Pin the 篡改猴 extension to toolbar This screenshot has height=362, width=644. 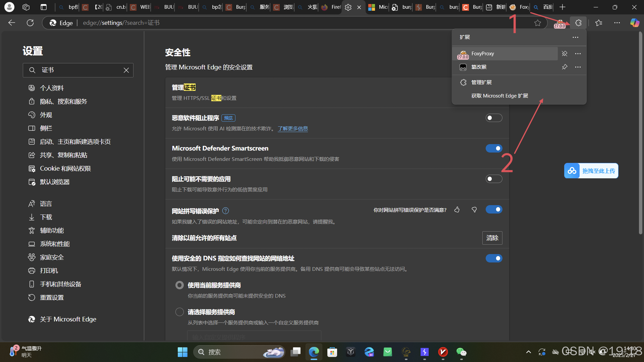tap(565, 67)
